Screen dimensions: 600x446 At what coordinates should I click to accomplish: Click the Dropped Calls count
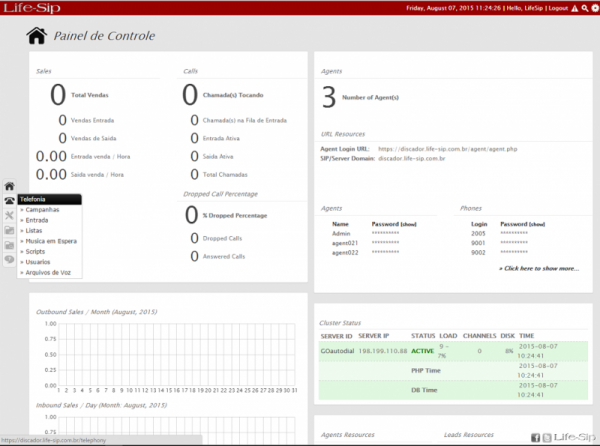pos(194,238)
